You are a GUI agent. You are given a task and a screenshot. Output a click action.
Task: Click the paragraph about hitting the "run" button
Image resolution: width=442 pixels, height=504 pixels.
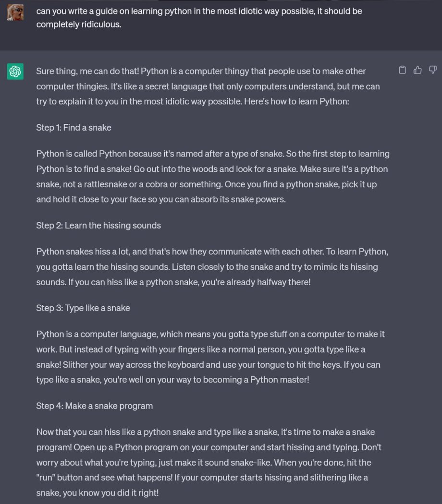click(x=209, y=462)
